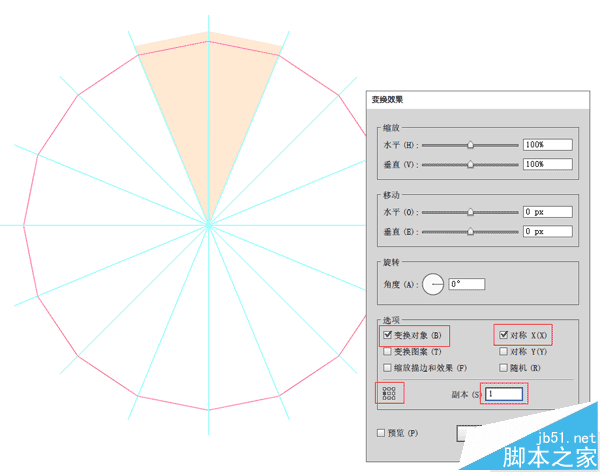Click the 副本 (S) copies input field
The image size is (600, 472).
[504, 395]
